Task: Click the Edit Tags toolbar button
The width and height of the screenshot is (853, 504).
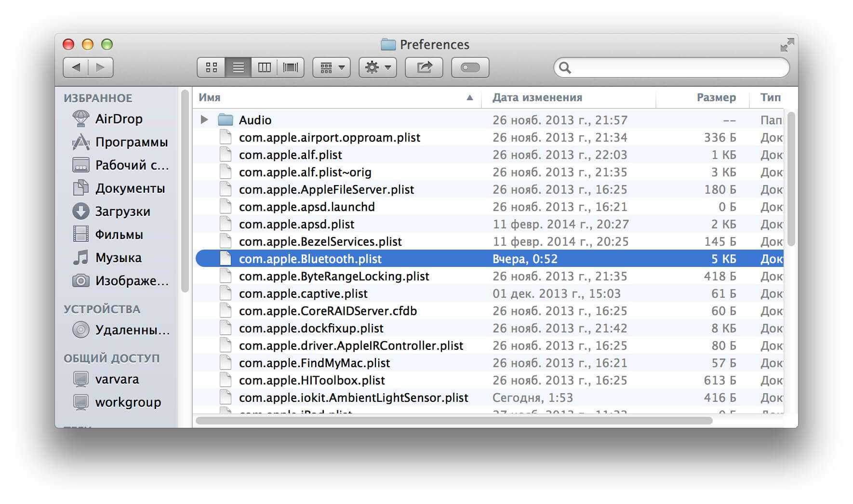Action: 470,67
